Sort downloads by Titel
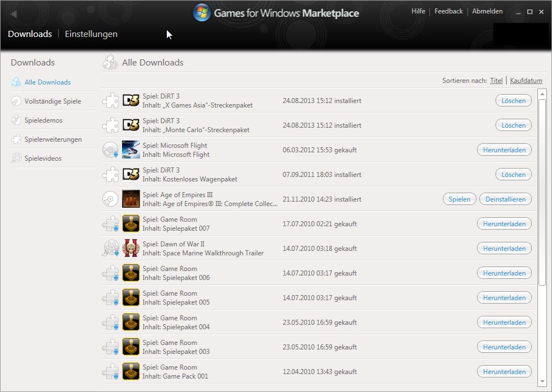 point(496,81)
